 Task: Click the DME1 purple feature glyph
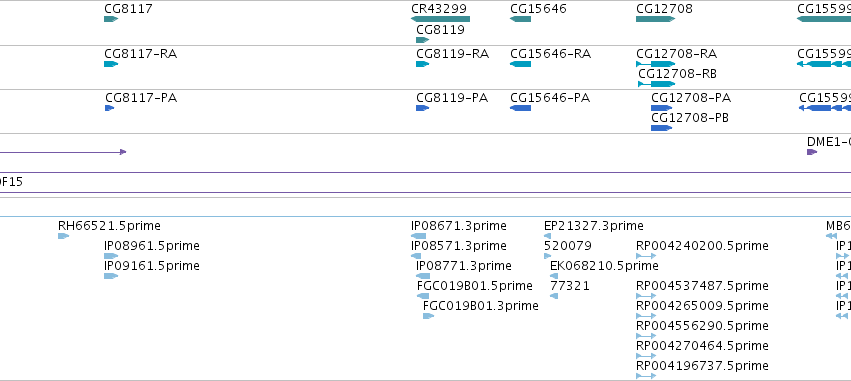(x=812, y=152)
